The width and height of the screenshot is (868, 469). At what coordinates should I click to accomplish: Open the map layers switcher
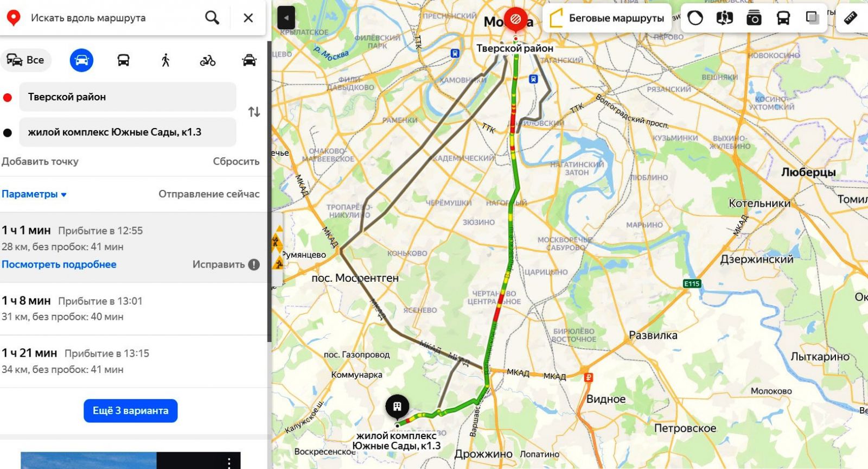coord(812,18)
